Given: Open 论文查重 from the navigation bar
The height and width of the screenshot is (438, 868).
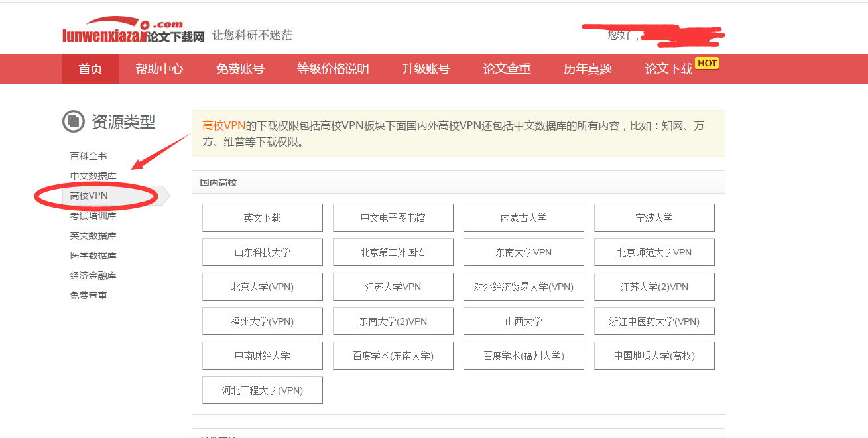Looking at the screenshot, I should tap(507, 69).
